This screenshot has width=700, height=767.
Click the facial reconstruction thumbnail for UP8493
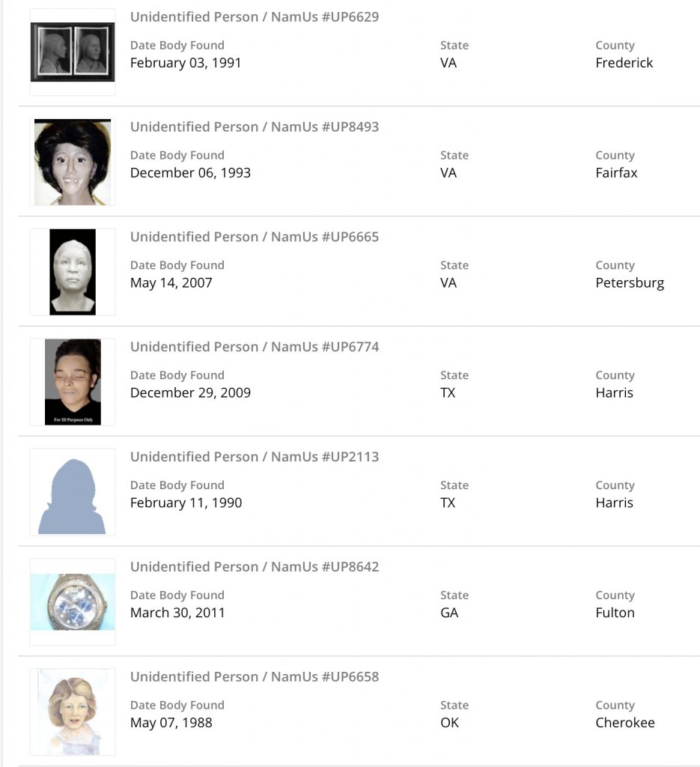pyautogui.click(x=73, y=162)
